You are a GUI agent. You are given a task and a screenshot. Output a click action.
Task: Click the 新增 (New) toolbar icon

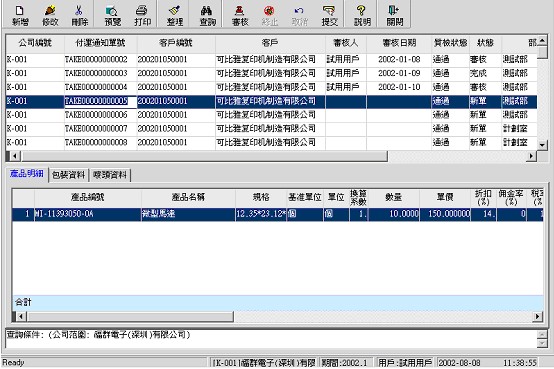[x=20, y=15]
